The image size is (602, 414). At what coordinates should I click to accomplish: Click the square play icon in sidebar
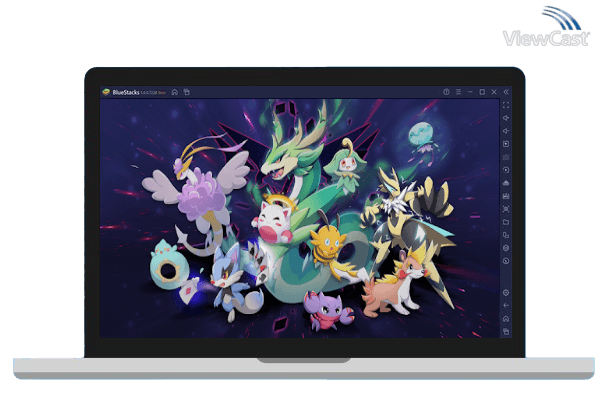(x=506, y=144)
